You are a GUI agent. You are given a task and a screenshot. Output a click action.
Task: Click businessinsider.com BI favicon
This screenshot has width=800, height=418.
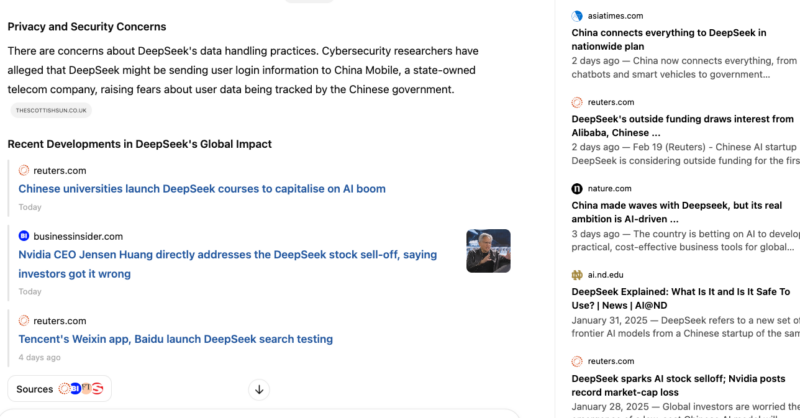click(24, 236)
